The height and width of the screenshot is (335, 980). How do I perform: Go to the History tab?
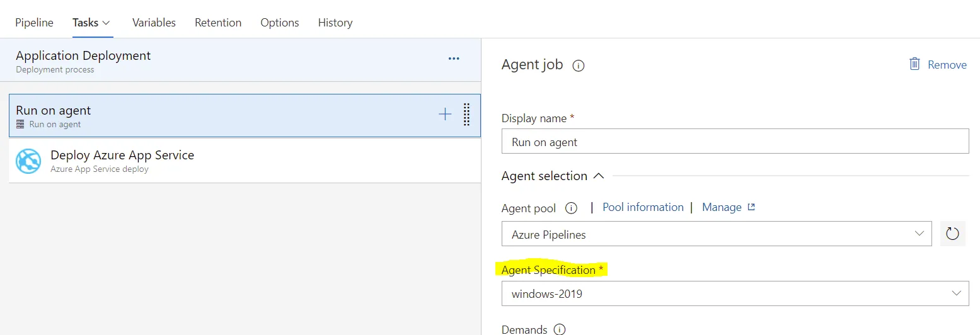(x=335, y=23)
